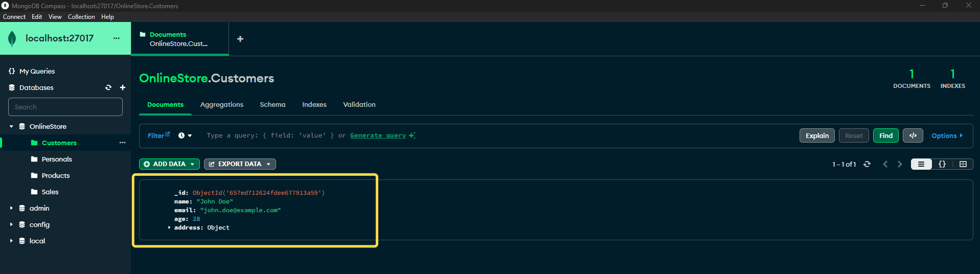Click the OnlineStore database icon
980x274 pixels.
pos(22,126)
